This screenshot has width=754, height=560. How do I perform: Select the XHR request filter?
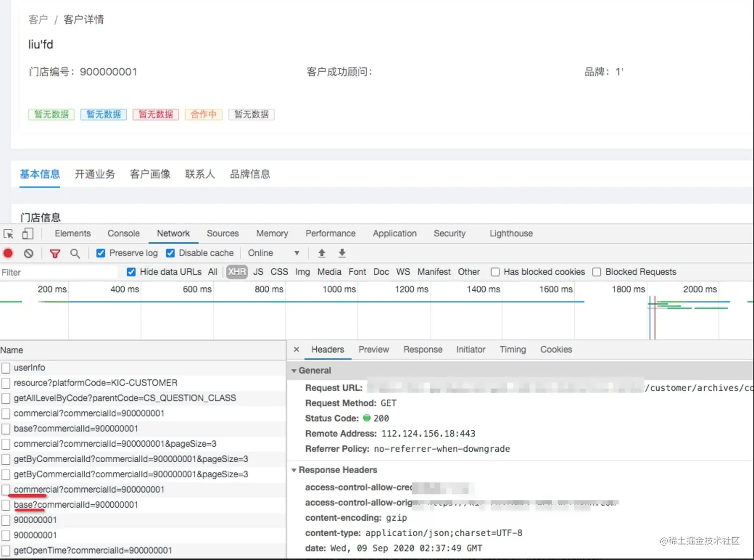point(237,272)
